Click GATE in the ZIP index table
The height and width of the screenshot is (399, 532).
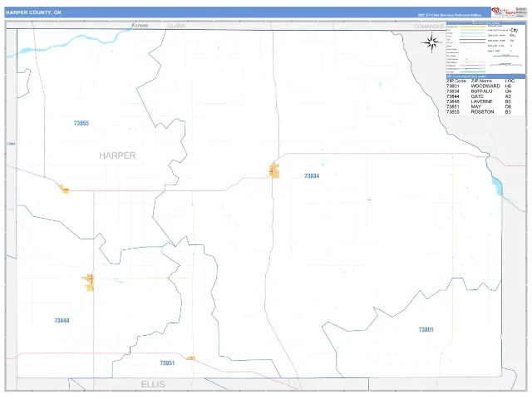477,96
